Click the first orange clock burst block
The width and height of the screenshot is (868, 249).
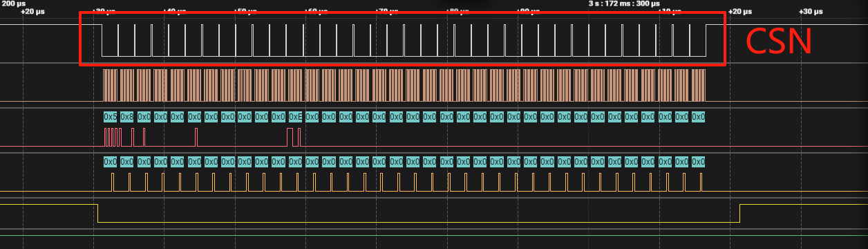tap(111, 85)
